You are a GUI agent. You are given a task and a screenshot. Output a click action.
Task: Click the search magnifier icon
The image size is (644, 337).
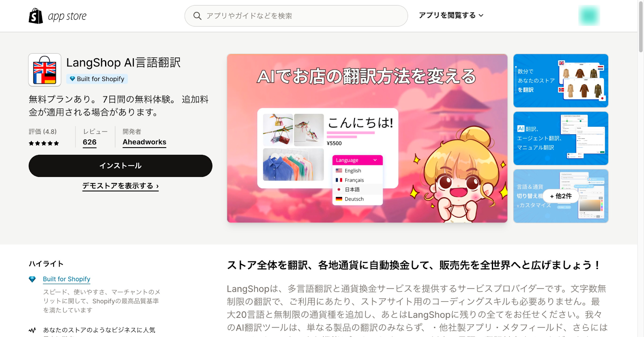coord(197,16)
